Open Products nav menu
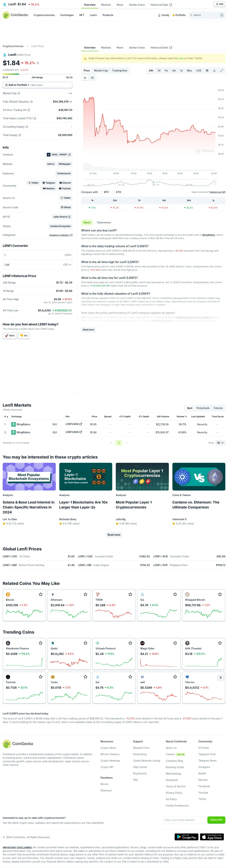Viewport: 228px width, 868px height. 108,15
